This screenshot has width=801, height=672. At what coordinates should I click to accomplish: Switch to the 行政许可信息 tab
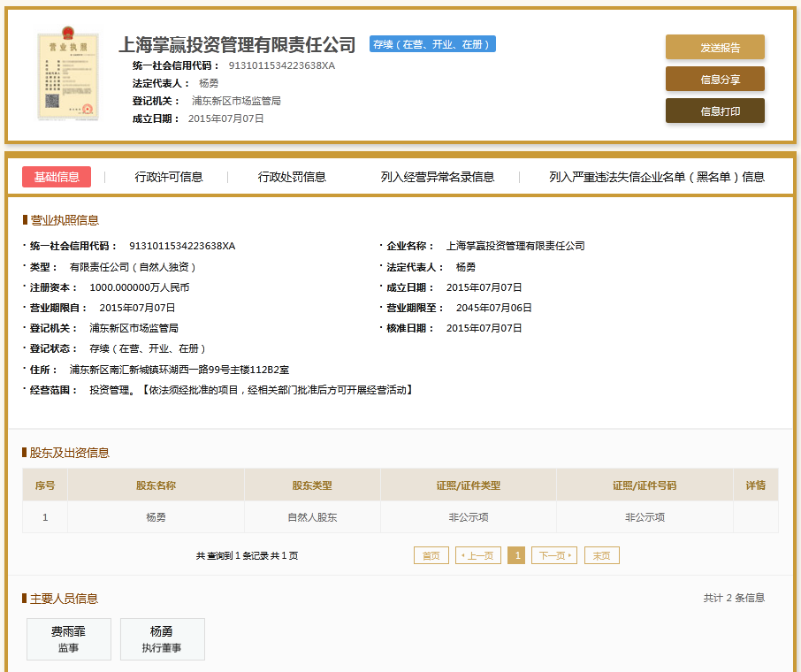click(x=169, y=177)
